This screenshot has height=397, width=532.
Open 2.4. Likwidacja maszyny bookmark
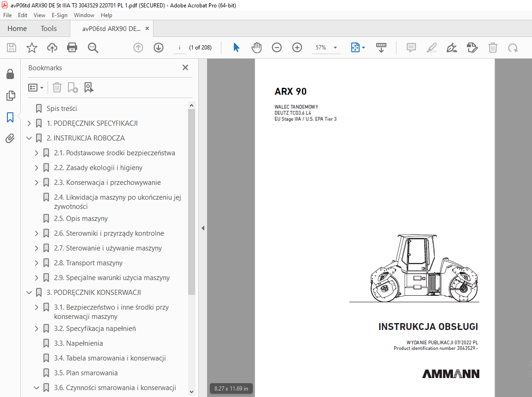click(117, 202)
